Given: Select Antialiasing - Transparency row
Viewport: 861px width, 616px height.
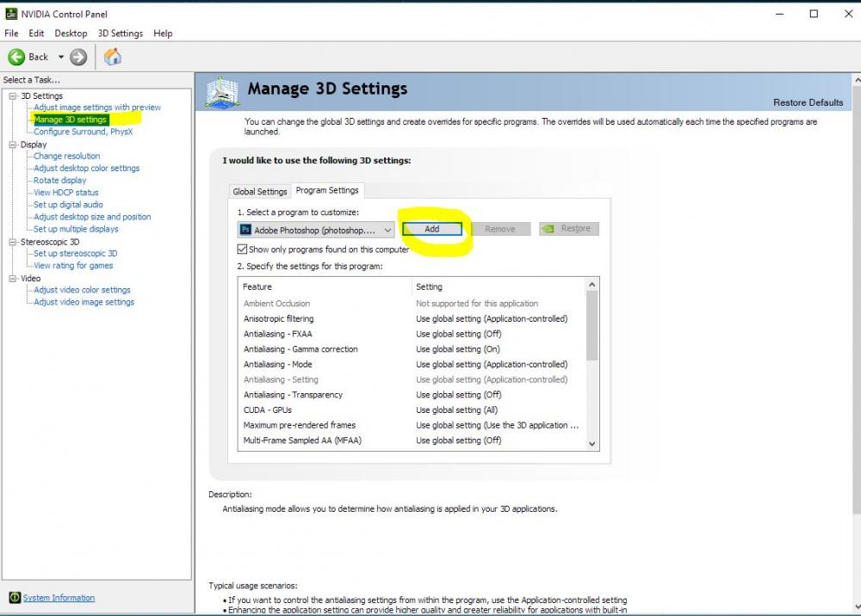Looking at the screenshot, I should click(x=412, y=395).
